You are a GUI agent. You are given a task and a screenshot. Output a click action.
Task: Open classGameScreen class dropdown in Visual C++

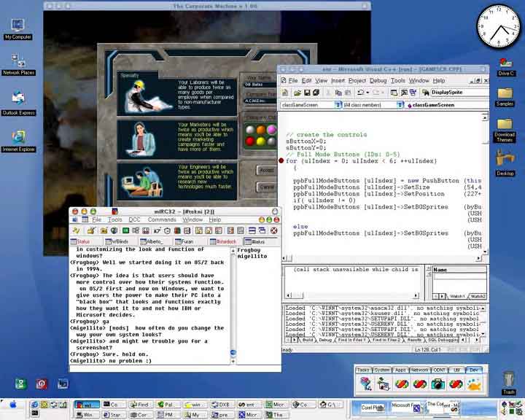click(x=338, y=105)
